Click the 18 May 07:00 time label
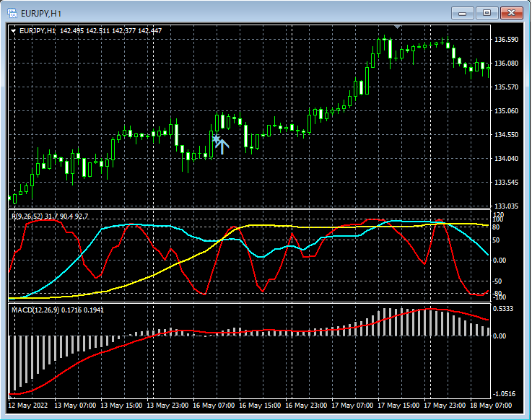The width and height of the screenshot is (532, 420). [491, 406]
